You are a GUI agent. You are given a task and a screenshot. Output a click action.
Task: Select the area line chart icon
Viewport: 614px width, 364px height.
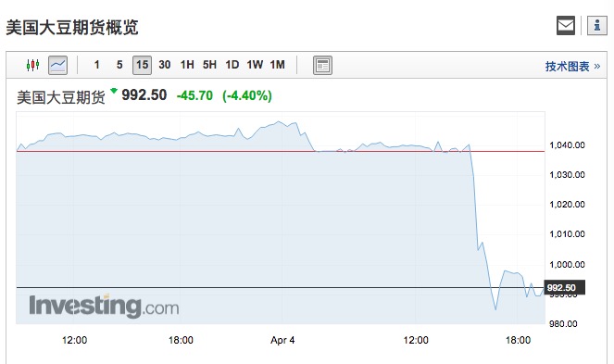click(x=58, y=65)
